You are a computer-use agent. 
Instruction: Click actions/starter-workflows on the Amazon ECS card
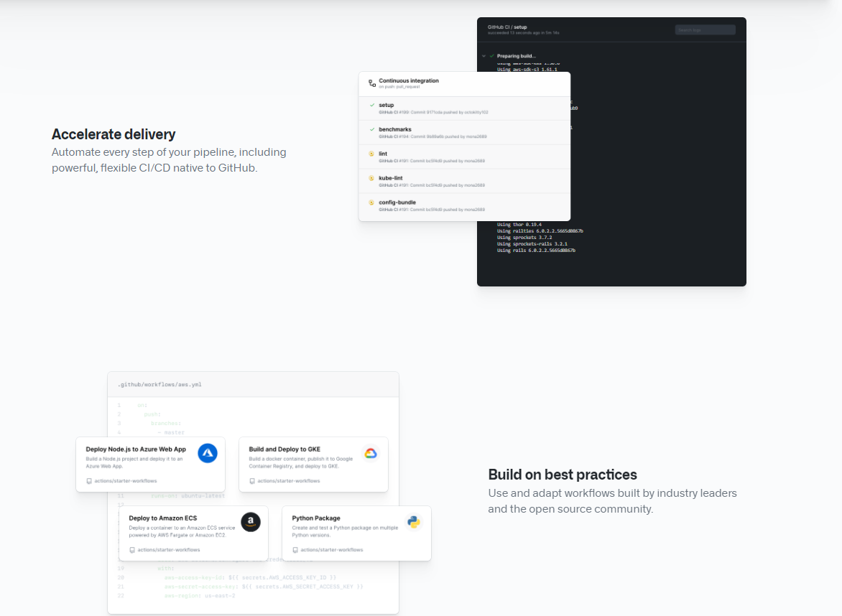pyautogui.click(x=169, y=550)
